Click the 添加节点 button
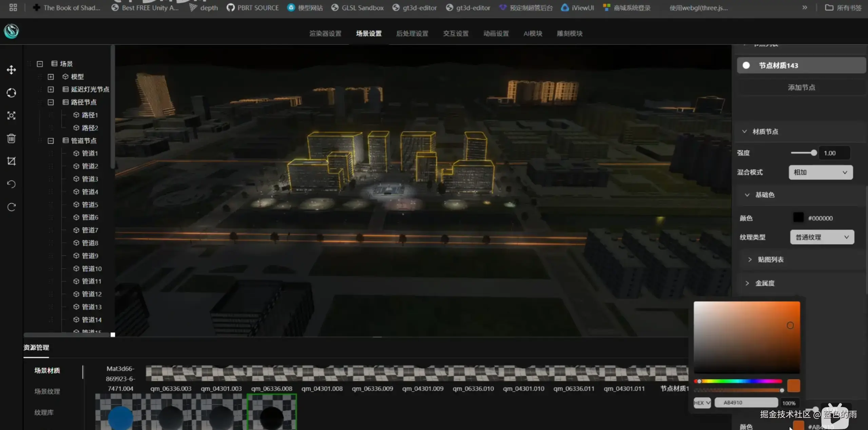The height and width of the screenshot is (430, 868). 801,87
